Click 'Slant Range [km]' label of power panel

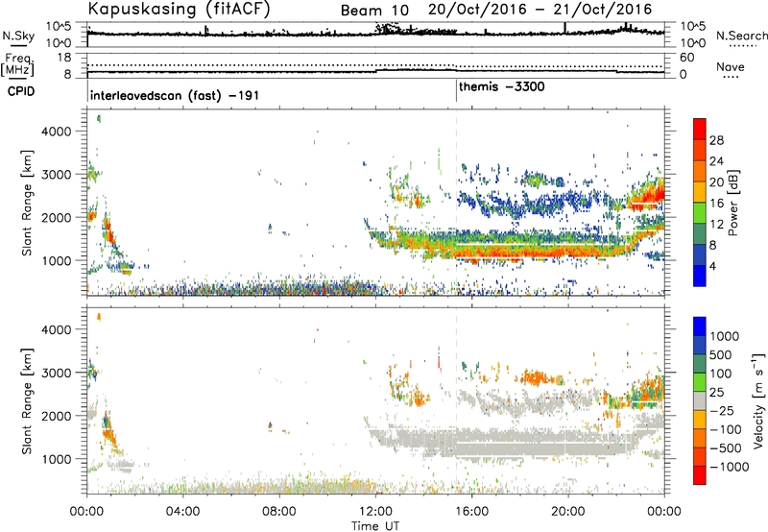point(27,203)
